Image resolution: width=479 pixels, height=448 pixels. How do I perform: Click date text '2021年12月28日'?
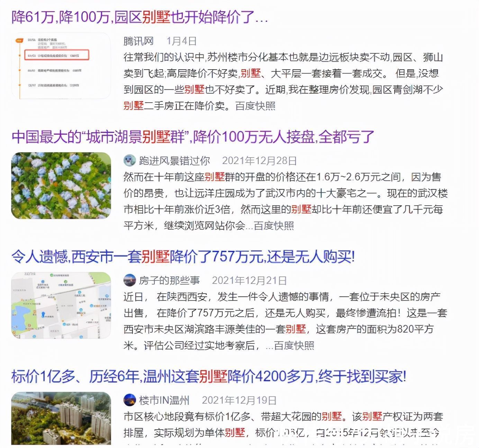[x=260, y=161]
